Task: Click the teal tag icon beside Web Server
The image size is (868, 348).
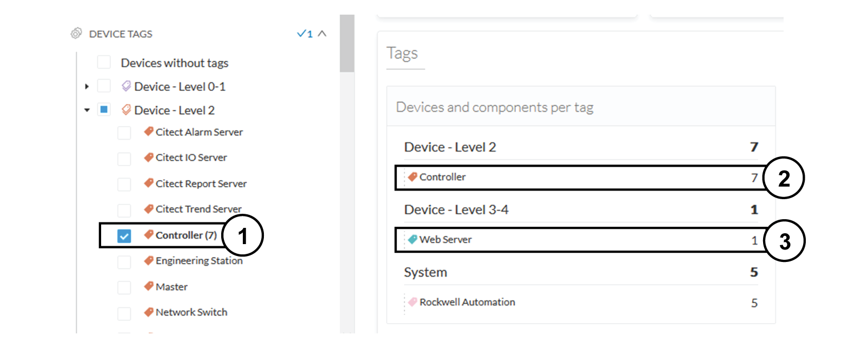Action: (x=413, y=239)
